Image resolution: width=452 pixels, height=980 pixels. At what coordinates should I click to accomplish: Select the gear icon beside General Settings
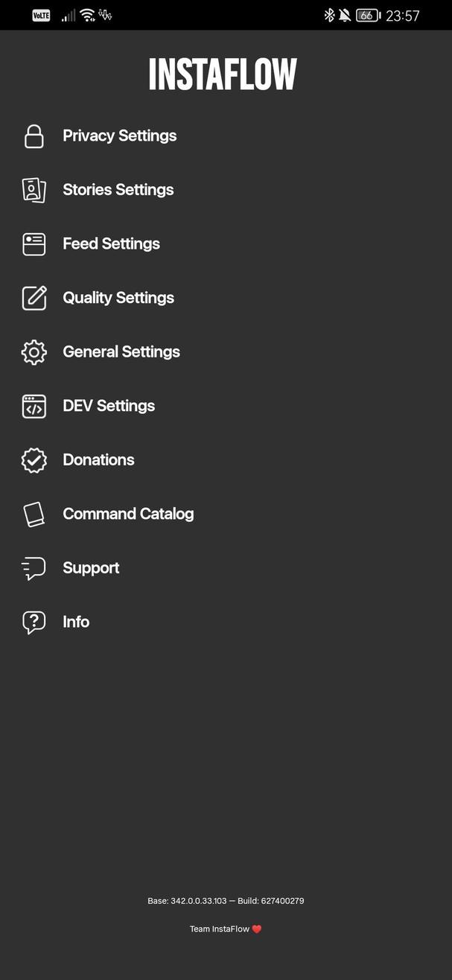(x=34, y=352)
